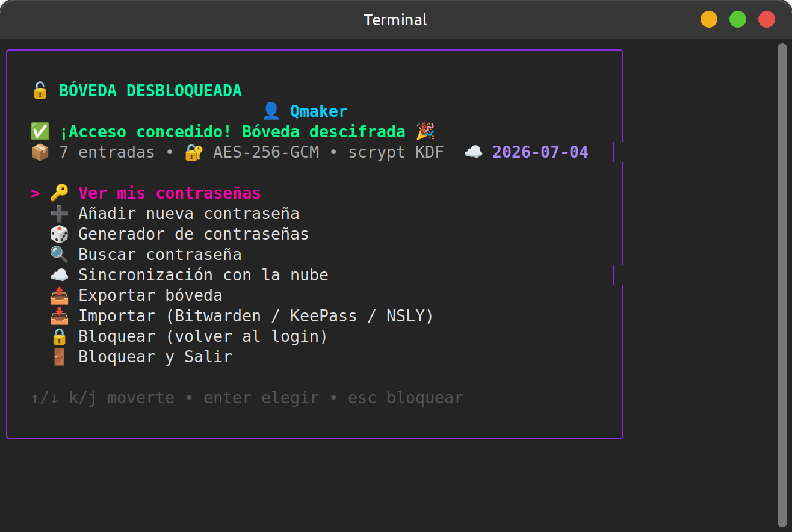Click the open padlock icon beside BÓVEDA DESBLOQUEADA

pos(40,91)
